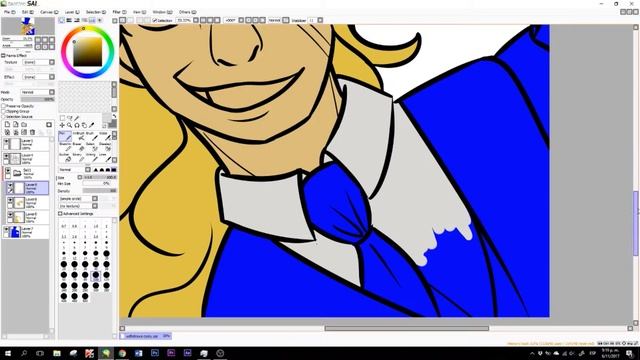Toggle Selection Source checkbox
Viewport: 640px width, 360px height.
[4, 117]
